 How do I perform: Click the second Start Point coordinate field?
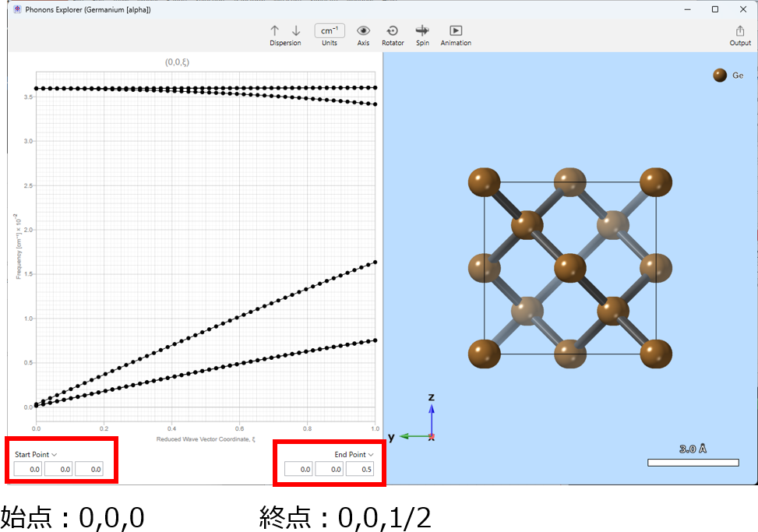[x=58, y=469]
